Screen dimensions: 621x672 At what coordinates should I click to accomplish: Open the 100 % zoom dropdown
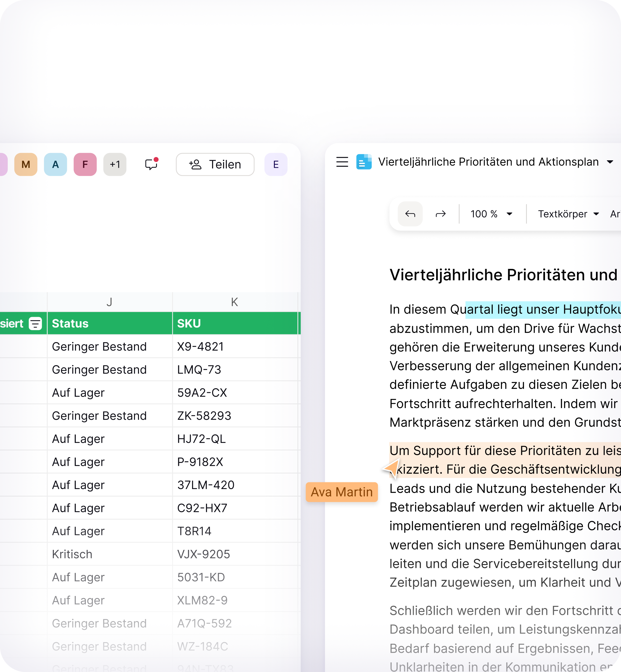[491, 214]
